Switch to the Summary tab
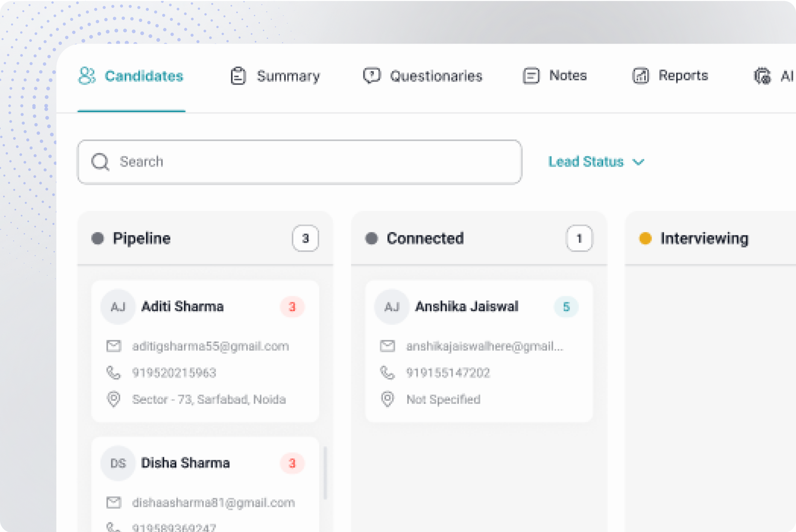Viewport: 796px width, 532px height. tap(288, 76)
